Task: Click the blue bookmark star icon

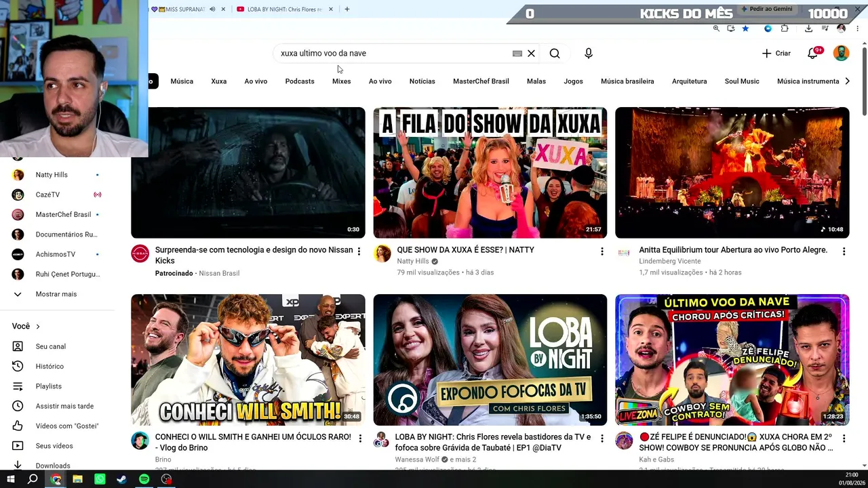Action: (x=745, y=28)
